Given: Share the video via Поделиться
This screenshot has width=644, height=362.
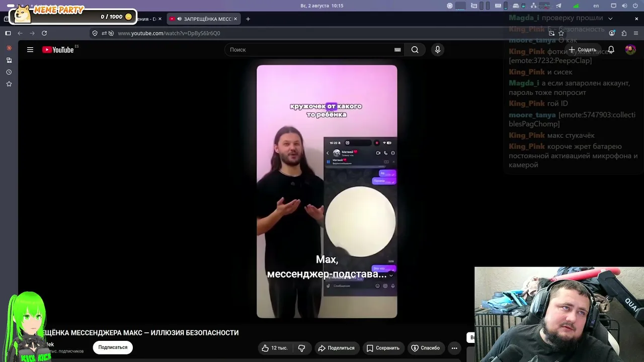Looking at the screenshot, I should coord(336,348).
